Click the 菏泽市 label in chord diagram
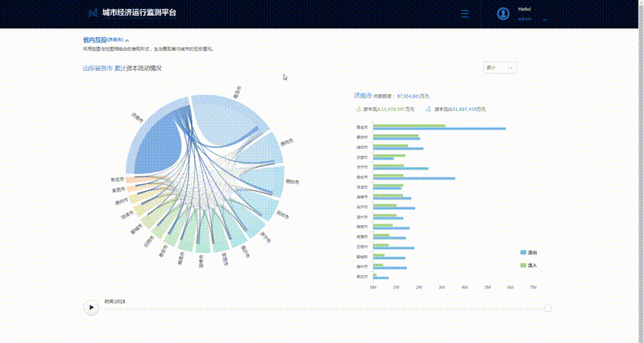 [127, 215]
